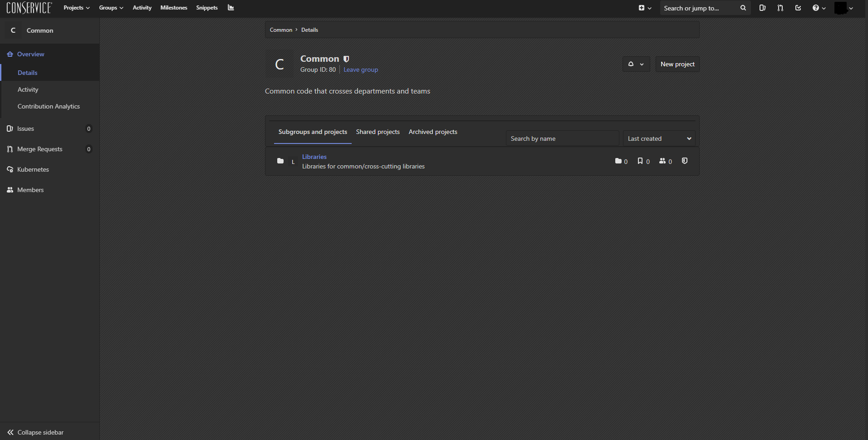This screenshot has width=868, height=440.
Task: Open Merge Requests from the sidebar
Action: click(39, 149)
